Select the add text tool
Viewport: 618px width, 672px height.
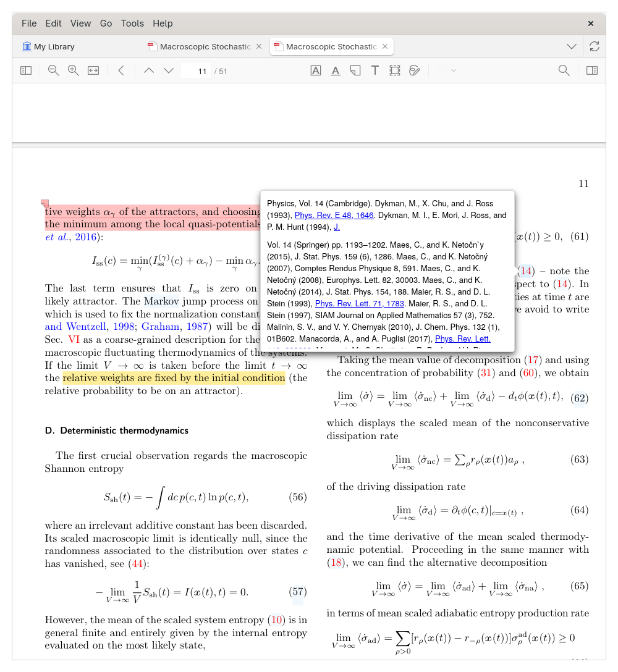point(375,70)
